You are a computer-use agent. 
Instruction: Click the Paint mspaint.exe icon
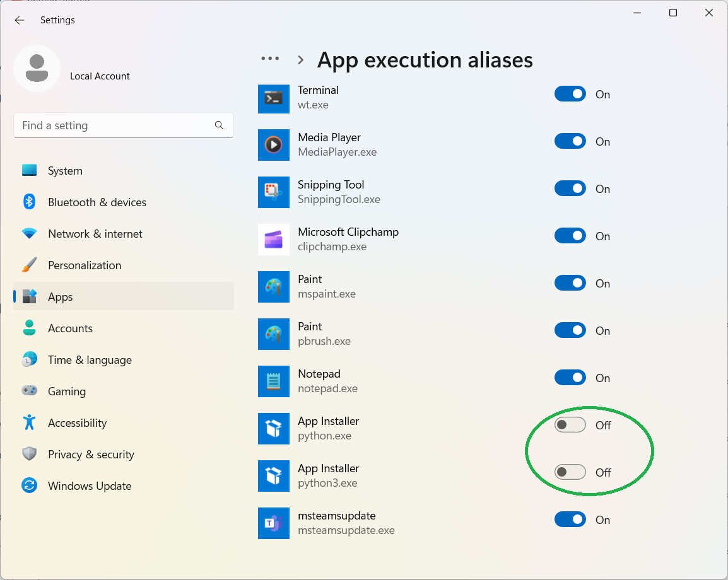pyautogui.click(x=274, y=287)
